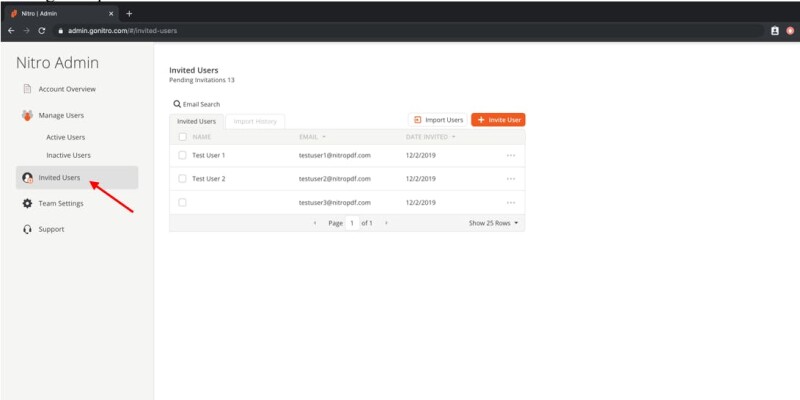Click the Test User 2 name cell

[x=209, y=179]
